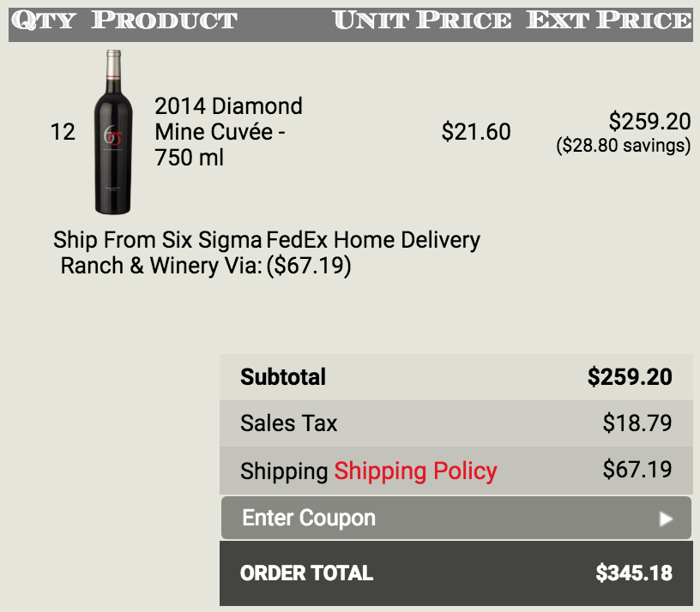Click the Sales Tax row amount
The width and height of the screenshot is (700, 612).
[637, 423]
